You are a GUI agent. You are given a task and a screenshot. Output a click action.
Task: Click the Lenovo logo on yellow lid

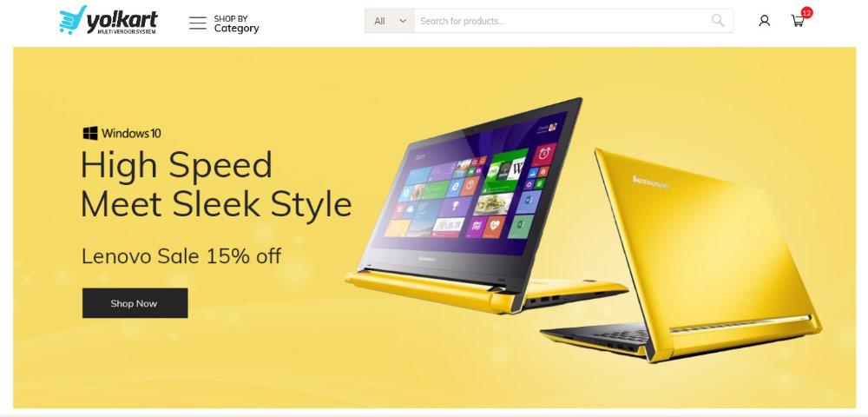click(650, 182)
